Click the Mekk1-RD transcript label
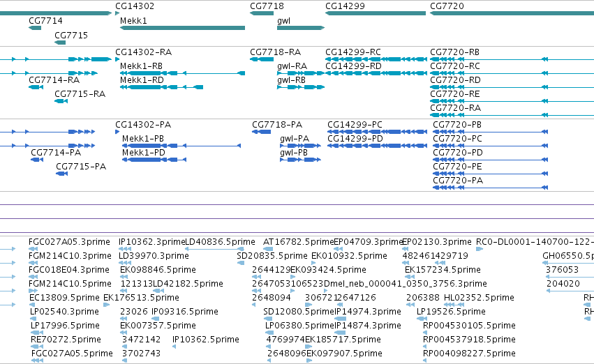This screenshot has width=594, height=364. (x=142, y=80)
